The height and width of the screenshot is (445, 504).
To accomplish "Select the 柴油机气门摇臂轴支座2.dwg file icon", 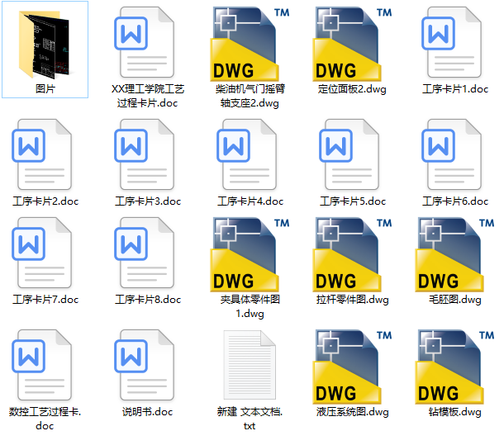I will (250, 44).
